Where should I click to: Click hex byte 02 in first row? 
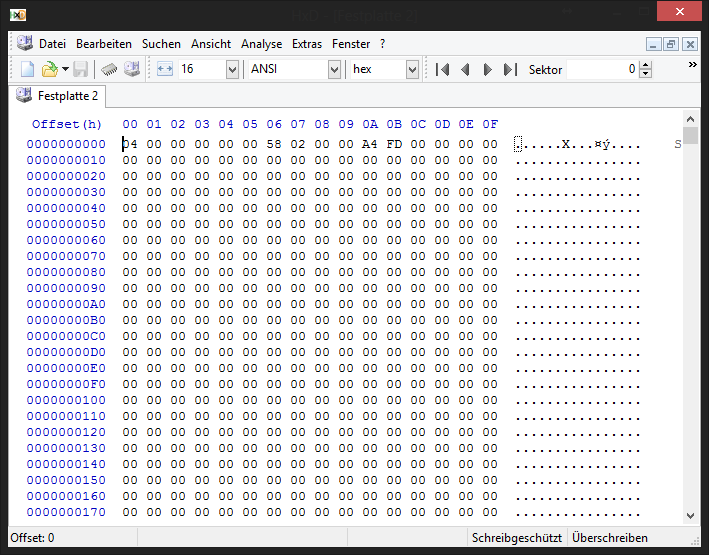(x=298, y=144)
